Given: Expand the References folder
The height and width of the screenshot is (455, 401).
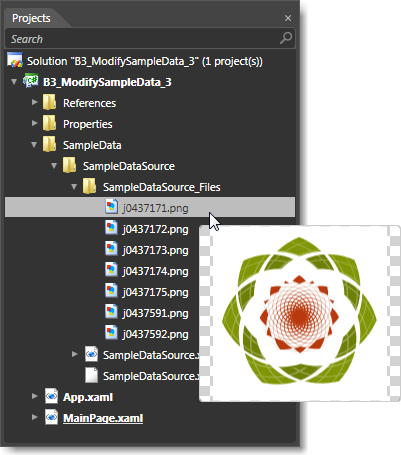Looking at the screenshot, I should pyautogui.click(x=34, y=102).
